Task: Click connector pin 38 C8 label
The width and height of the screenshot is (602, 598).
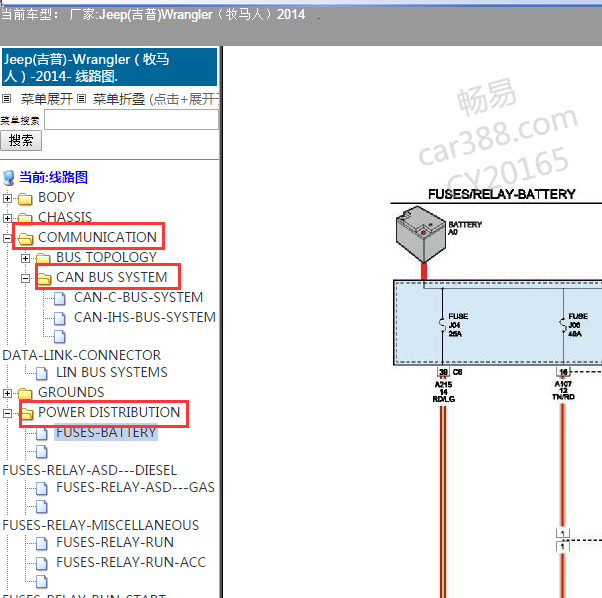Action: (450, 372)
